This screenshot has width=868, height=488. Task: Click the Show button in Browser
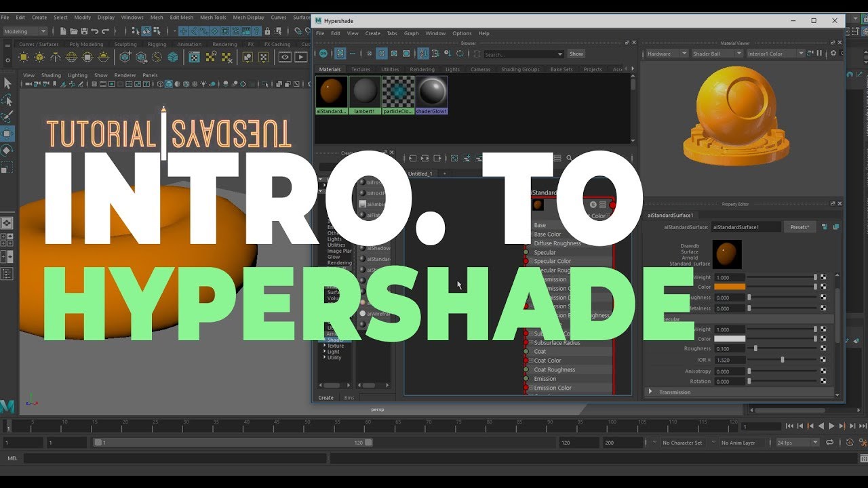(576, 54)
